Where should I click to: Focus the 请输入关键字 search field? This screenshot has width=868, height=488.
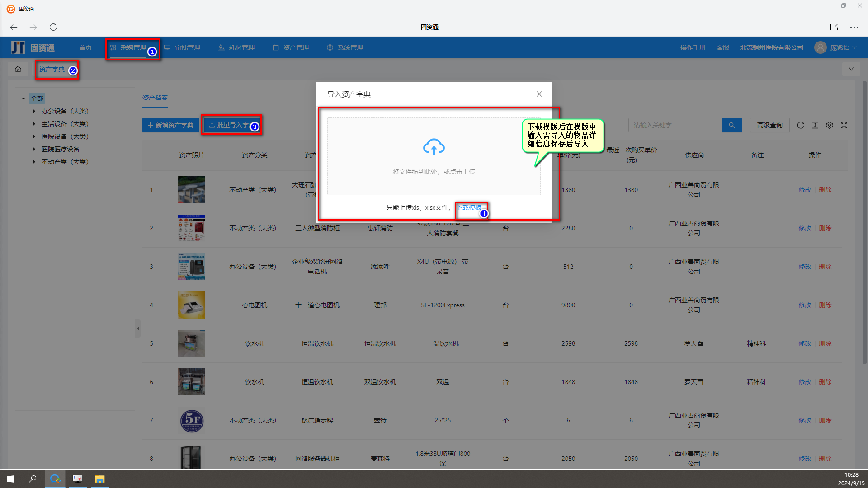point(675,125)
